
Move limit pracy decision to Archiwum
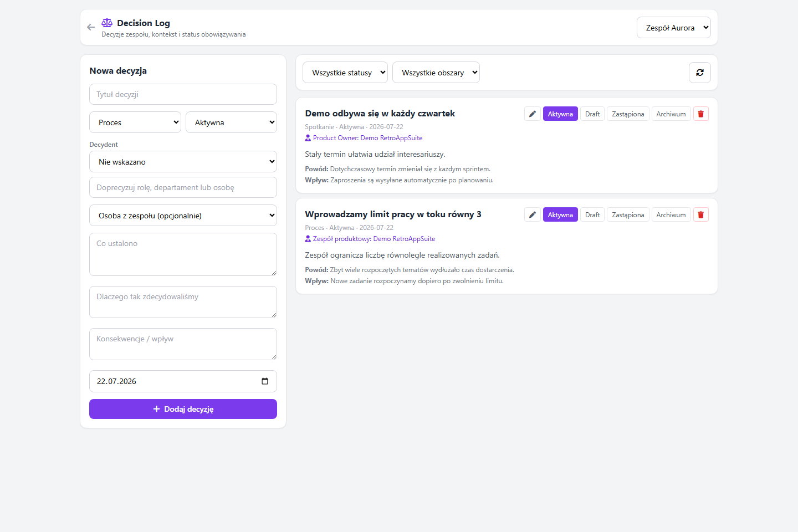click(x=671, y=214)
